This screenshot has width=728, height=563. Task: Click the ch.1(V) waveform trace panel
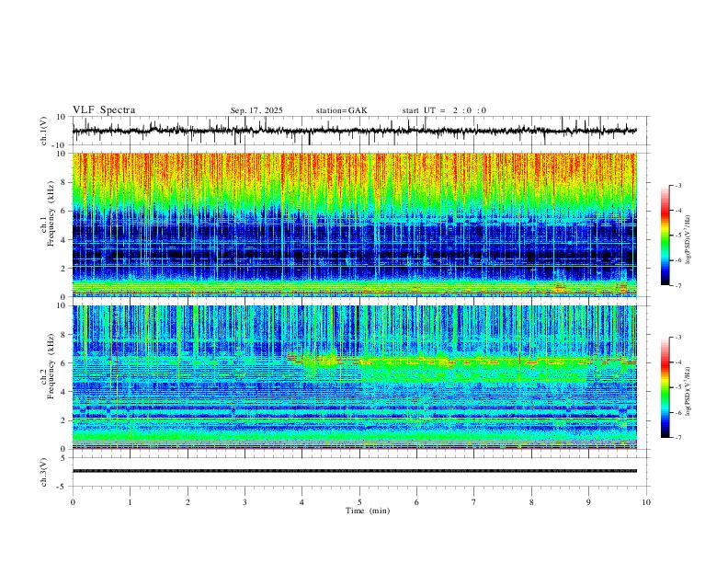(x=360, y=131)
